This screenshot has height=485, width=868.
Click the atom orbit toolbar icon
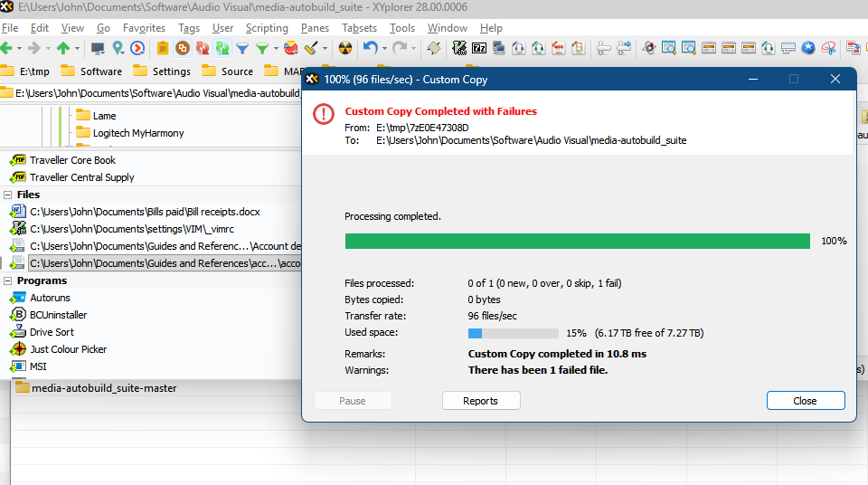coord(649,48)
